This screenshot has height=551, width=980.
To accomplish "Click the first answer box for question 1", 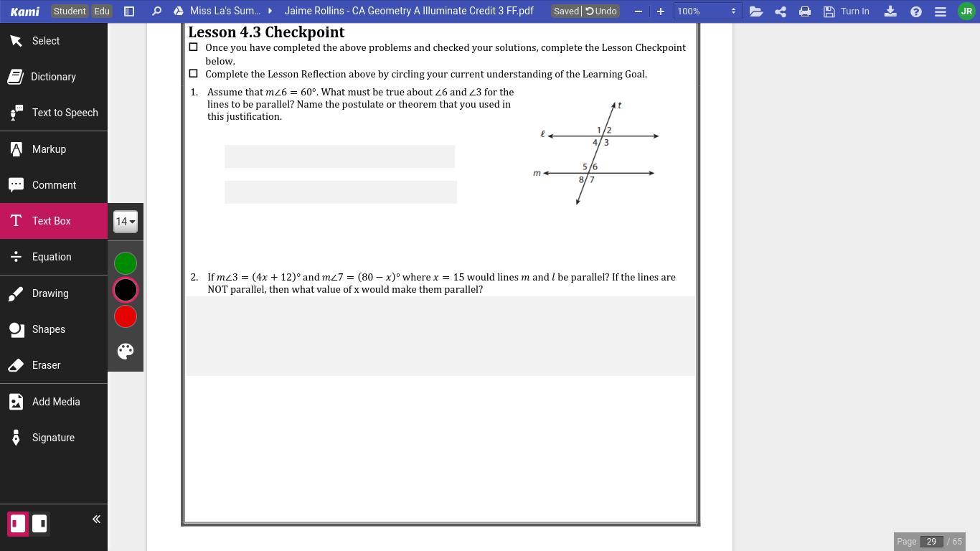I will pyautogui.click(x=339, y=156).
